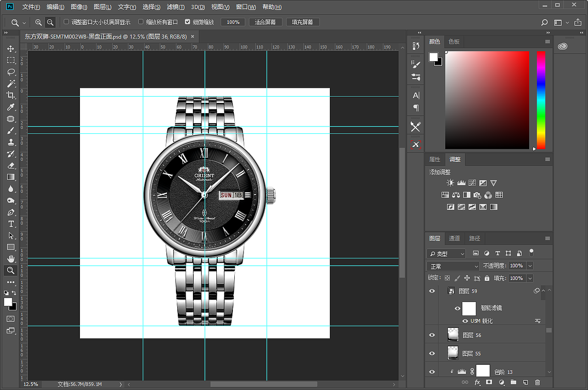Add a Curves adjustment layer
The height and width of the screenshot is (390, 588).
point(472,183)
